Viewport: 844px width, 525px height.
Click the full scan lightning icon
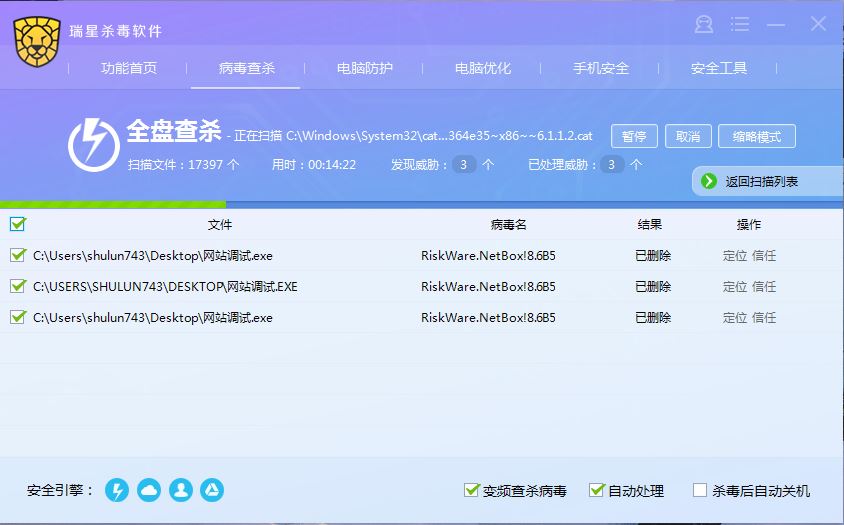[x=94, y=145]
